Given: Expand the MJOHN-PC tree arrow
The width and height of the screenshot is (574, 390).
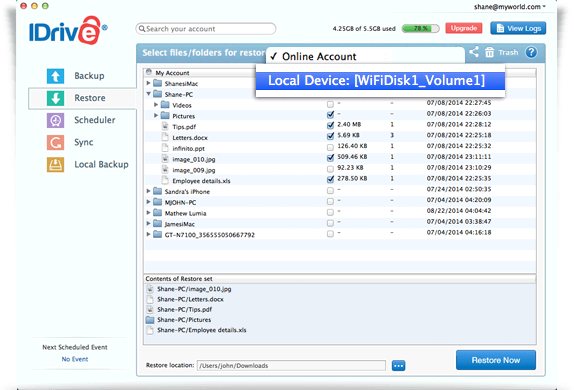Looking at the screenshot, I should (x=148, y=202).
